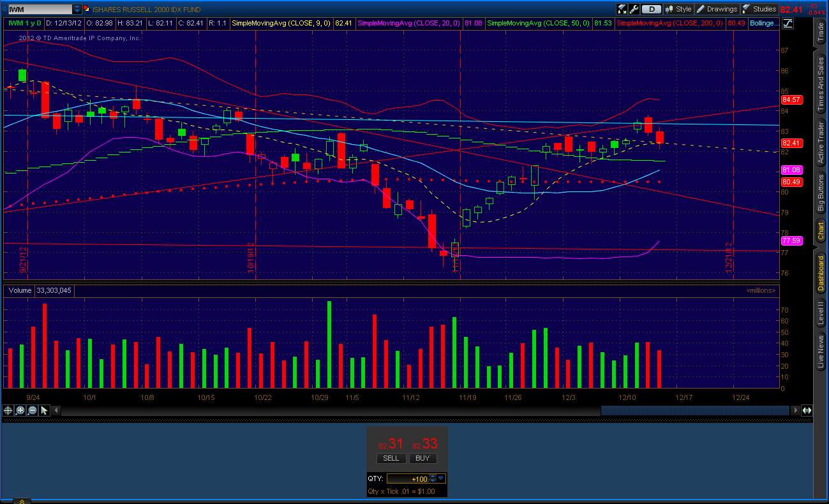Toggle the D daily aggregation button
This screenshot has width=829, height=504.
tap(651, 9)
